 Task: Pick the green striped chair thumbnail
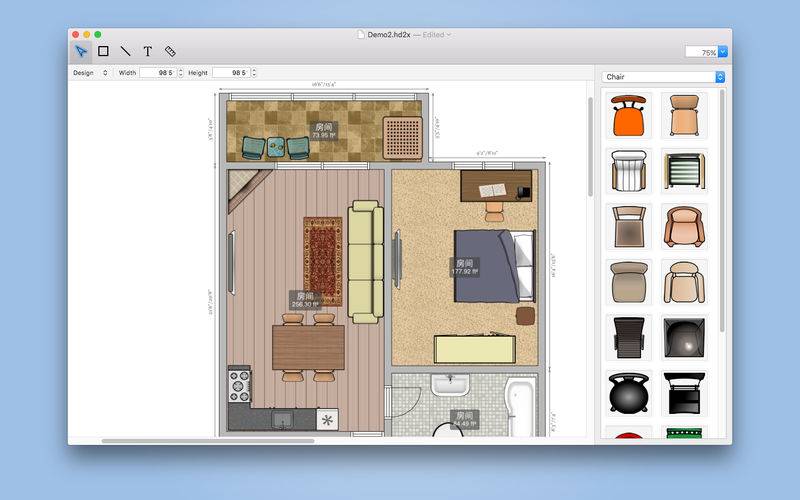pos(684,171)
